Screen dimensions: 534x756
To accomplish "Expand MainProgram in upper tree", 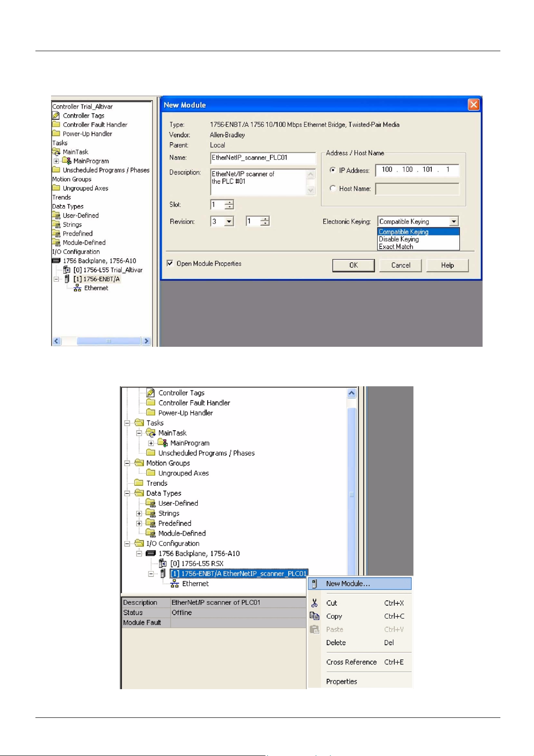I will (56, 161).
